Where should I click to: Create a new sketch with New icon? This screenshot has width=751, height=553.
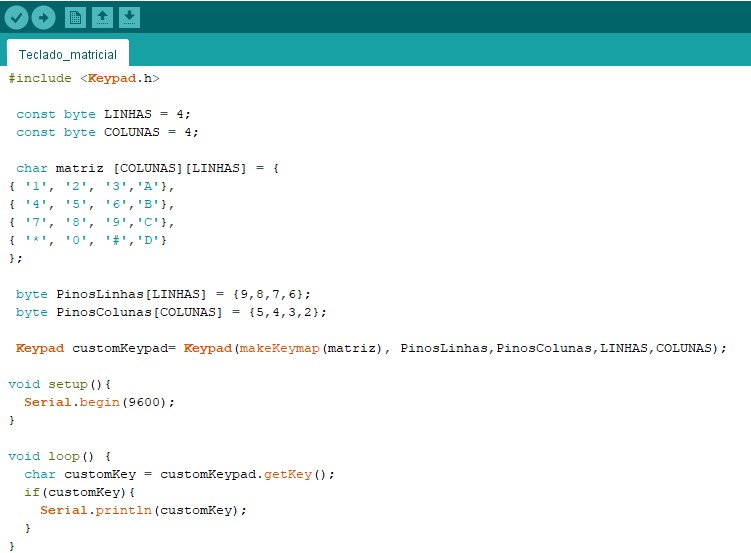click(75, 17)
